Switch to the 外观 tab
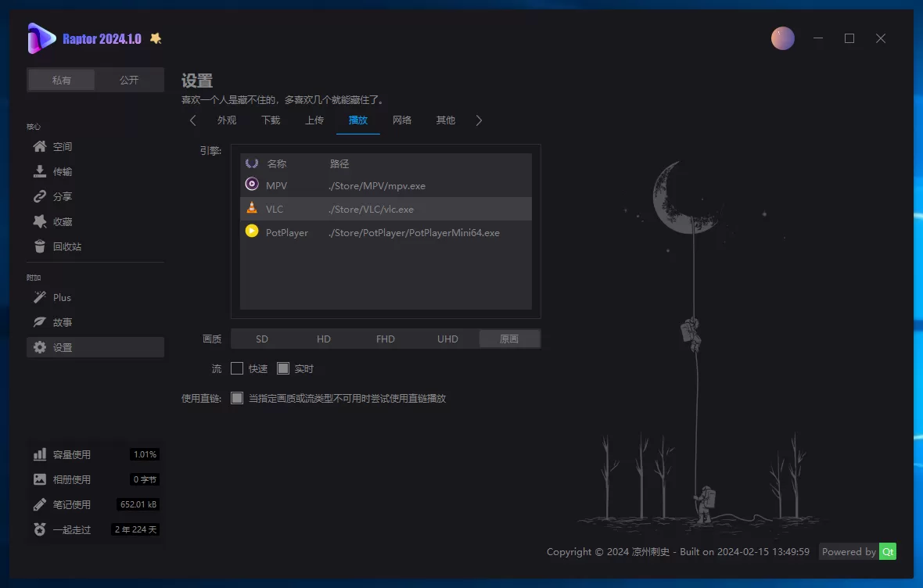Image resolution: width=923 pixels, height=588 pixels. pos(227,120)
